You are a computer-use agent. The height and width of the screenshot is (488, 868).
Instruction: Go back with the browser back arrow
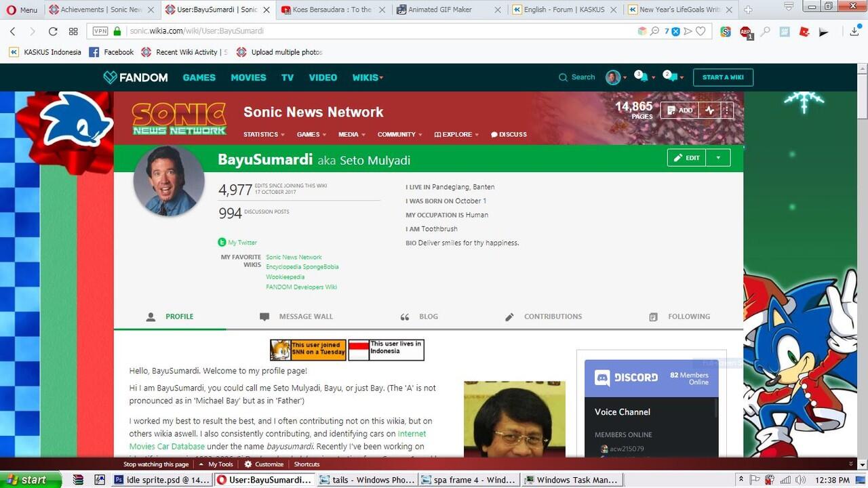[12, 31]
